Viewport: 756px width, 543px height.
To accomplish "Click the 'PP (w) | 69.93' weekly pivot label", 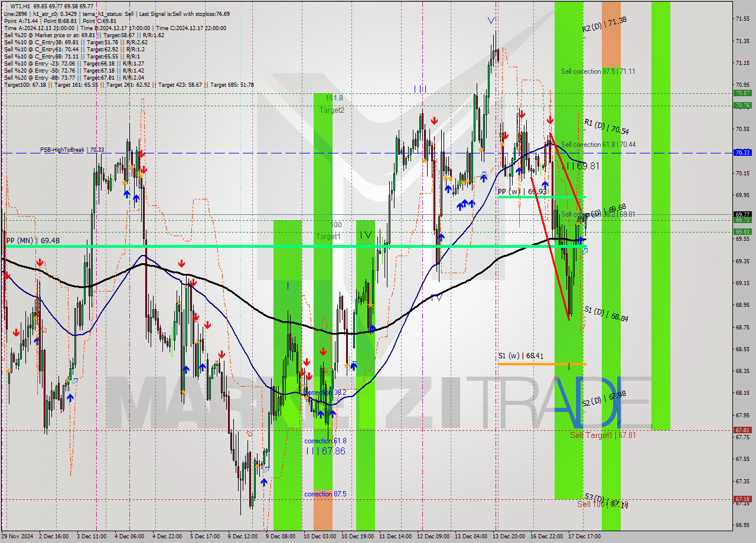I will pos(522,192).
